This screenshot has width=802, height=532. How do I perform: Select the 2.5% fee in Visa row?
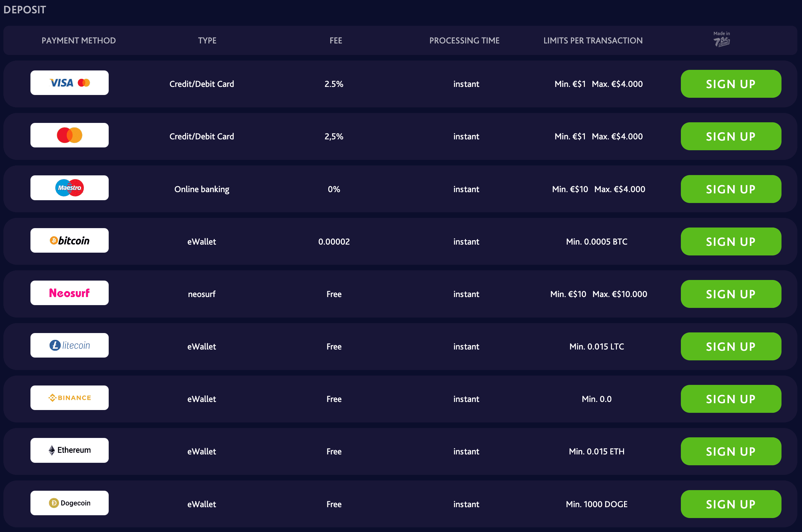tap(334, 84)
